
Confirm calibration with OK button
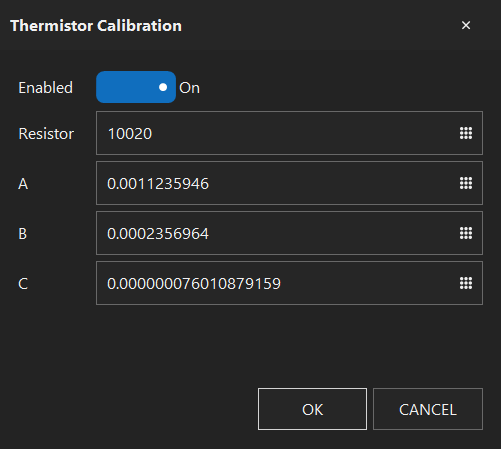pos(312,409)
